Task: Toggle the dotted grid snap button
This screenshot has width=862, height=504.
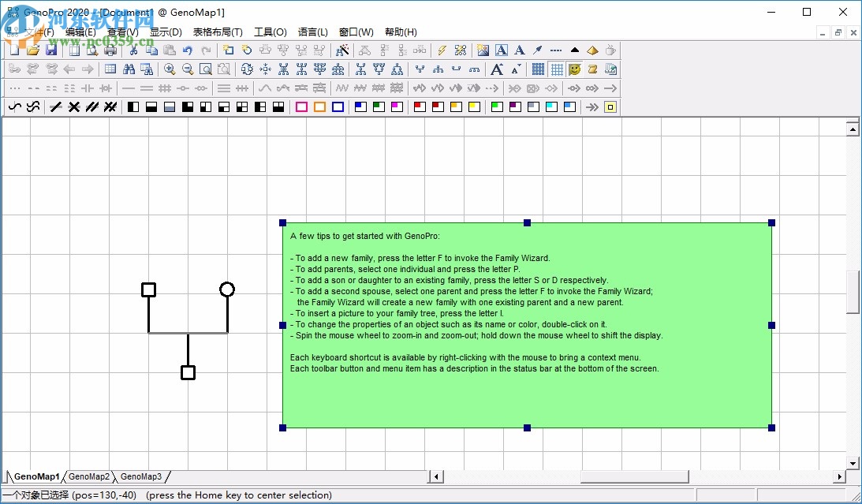Action: (538, 69)
